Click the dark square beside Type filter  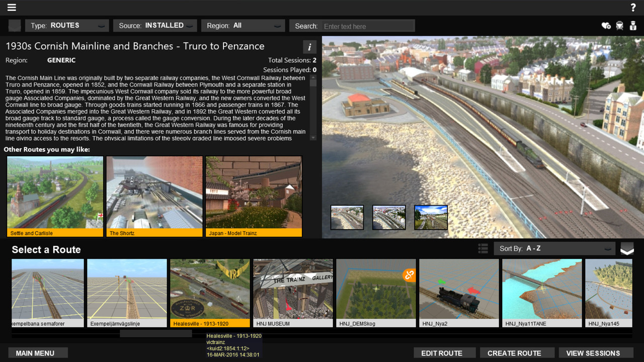(15, 26)
